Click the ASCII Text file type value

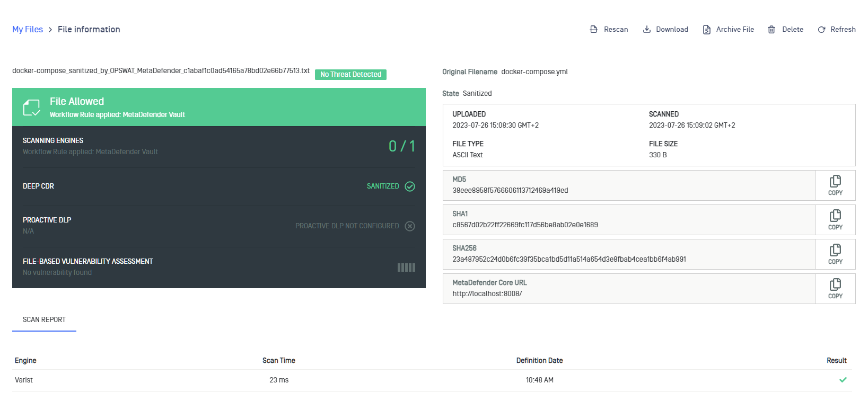coord(467,155)
